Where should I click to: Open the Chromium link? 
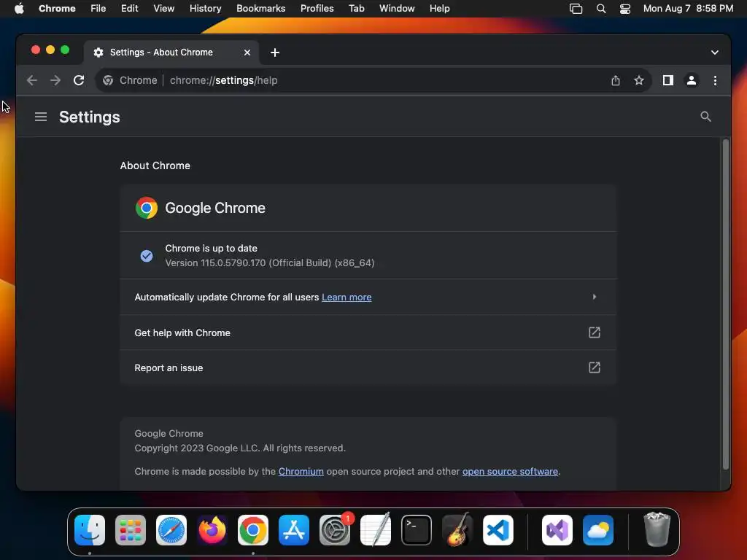click(x=301, y=472)
